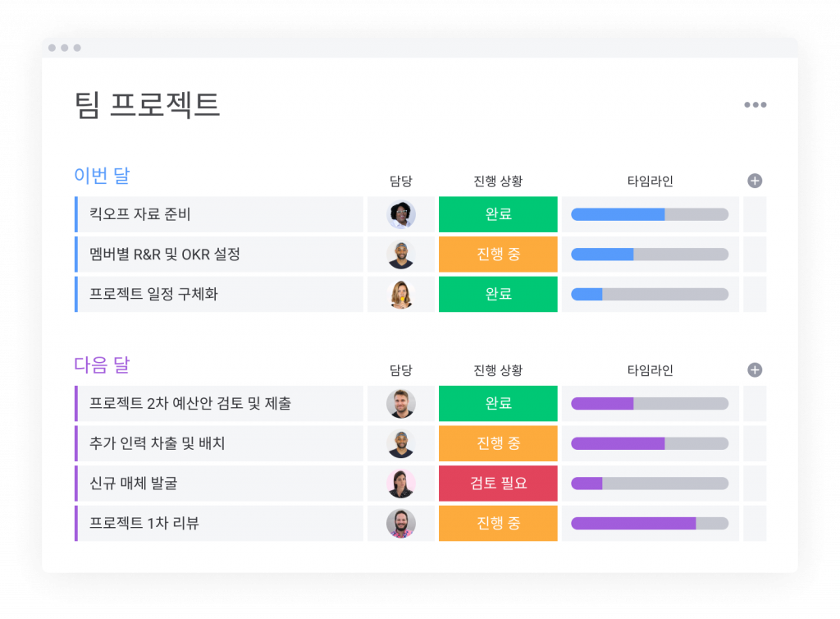Collapse the 다음 달 group heading
This screenshot has height=619, width=840.
102,365
